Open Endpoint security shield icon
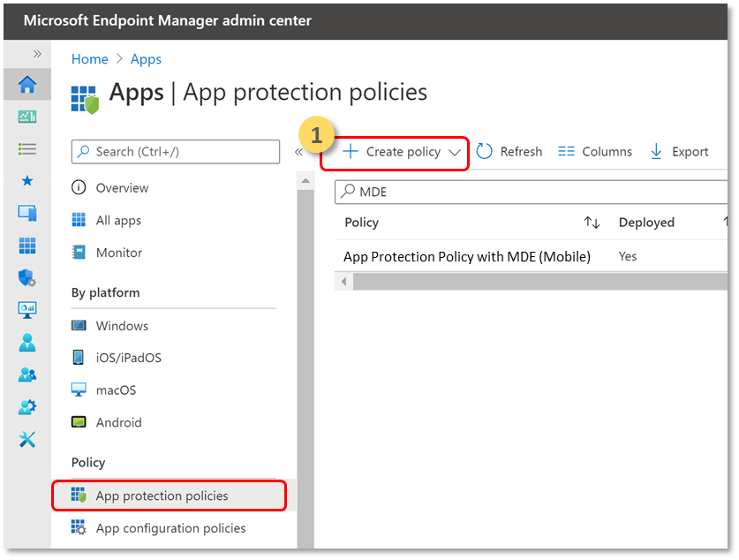739x560 pixels. 27,277
